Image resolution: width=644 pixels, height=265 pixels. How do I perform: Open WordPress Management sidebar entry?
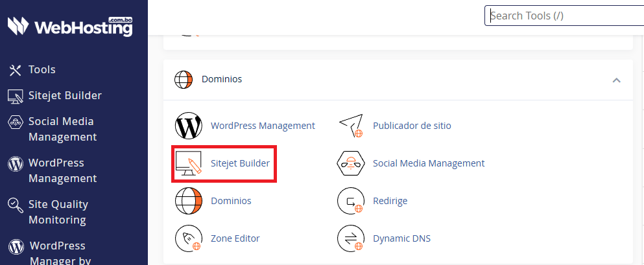coord(62,170)
